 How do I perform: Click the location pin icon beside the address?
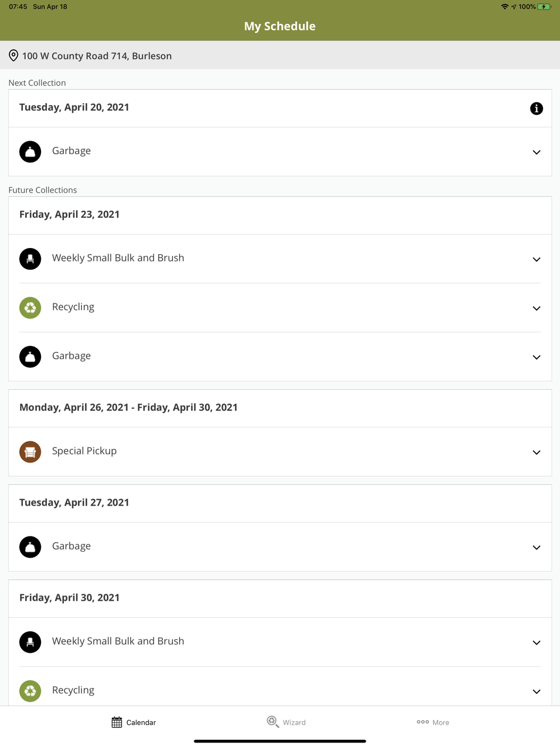(13, 55)
